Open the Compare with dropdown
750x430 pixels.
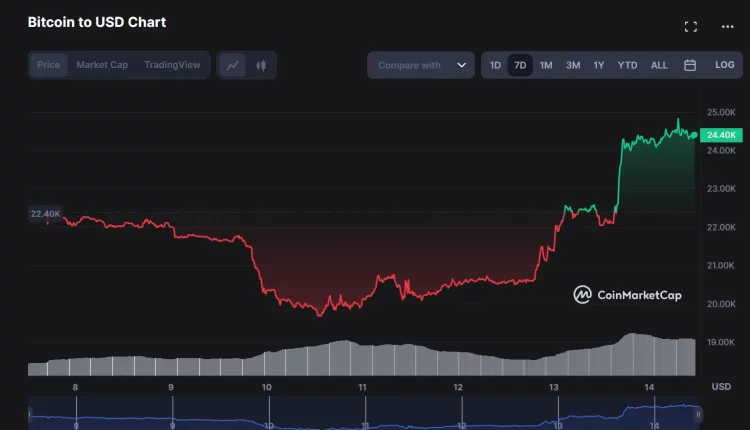(x=419, y=65)
